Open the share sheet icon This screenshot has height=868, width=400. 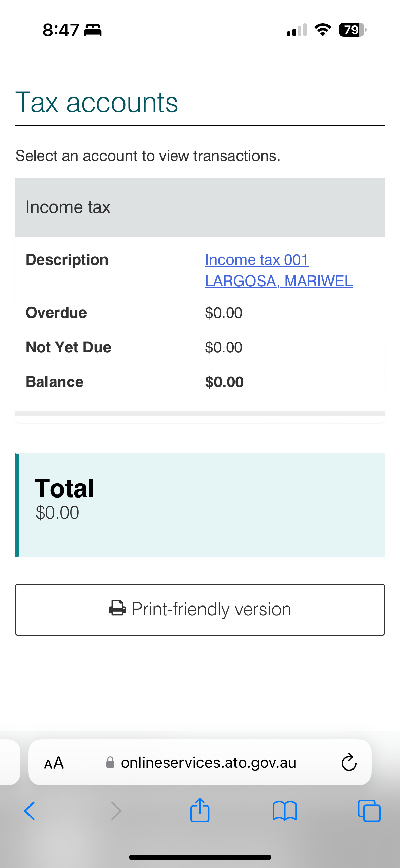(x=200, y=810)
